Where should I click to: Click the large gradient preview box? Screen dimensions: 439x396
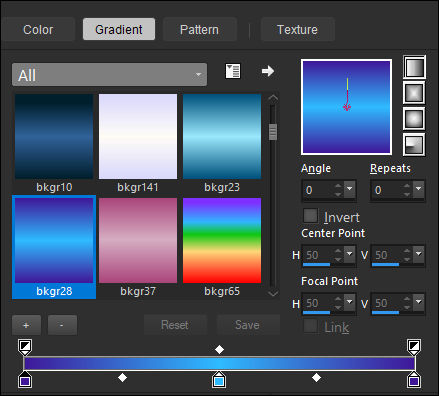pos(347,107)
